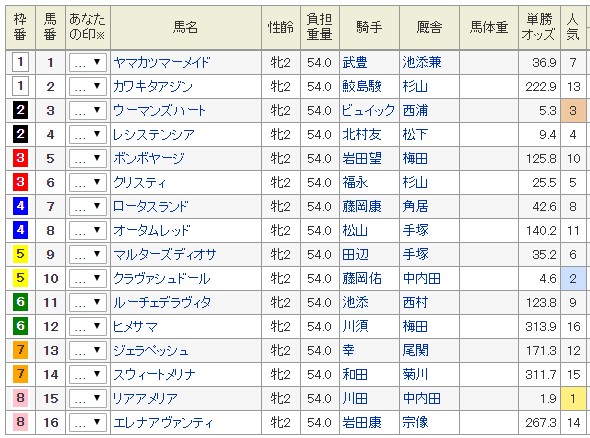The image size is (590, 438).
Task: Click horse name レシステンシア
Action: point(154,135)
